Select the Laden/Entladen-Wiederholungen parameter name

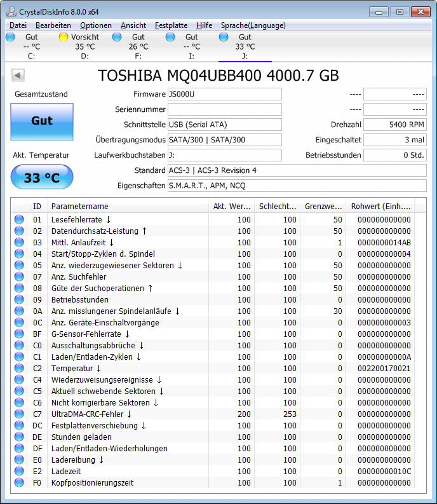[x=109, y=449]
